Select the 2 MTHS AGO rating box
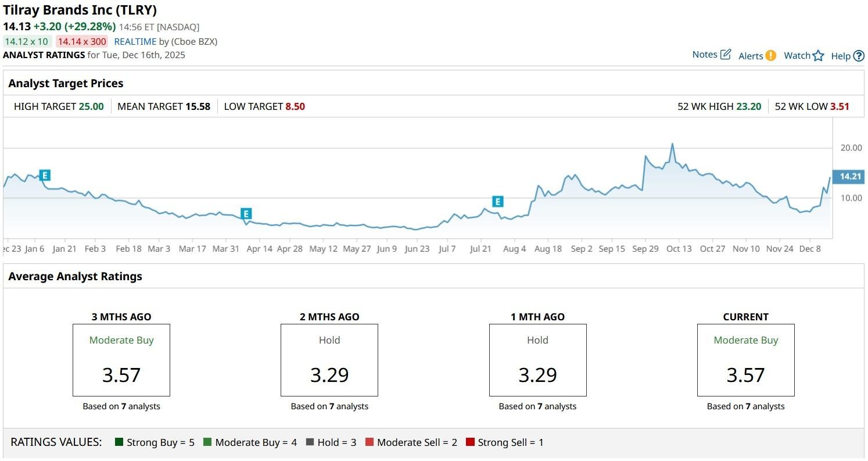 point(329,360)
